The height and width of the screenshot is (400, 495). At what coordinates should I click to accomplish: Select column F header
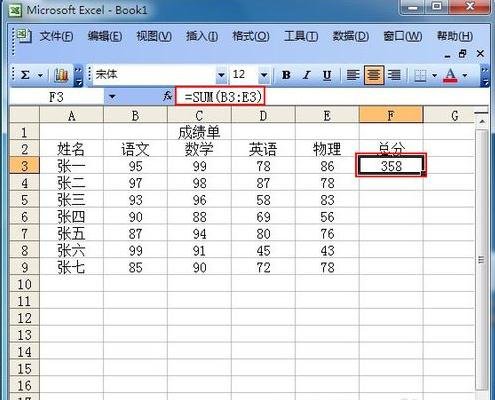point(391,115)
